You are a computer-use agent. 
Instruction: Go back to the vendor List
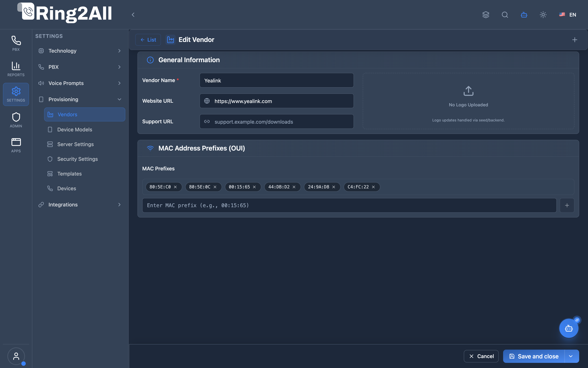coord(148,40)
